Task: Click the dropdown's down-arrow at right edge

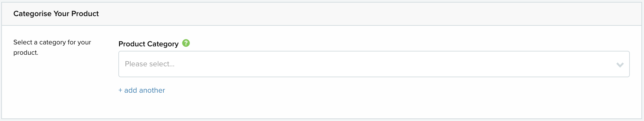Action: (x=620, y=65)
